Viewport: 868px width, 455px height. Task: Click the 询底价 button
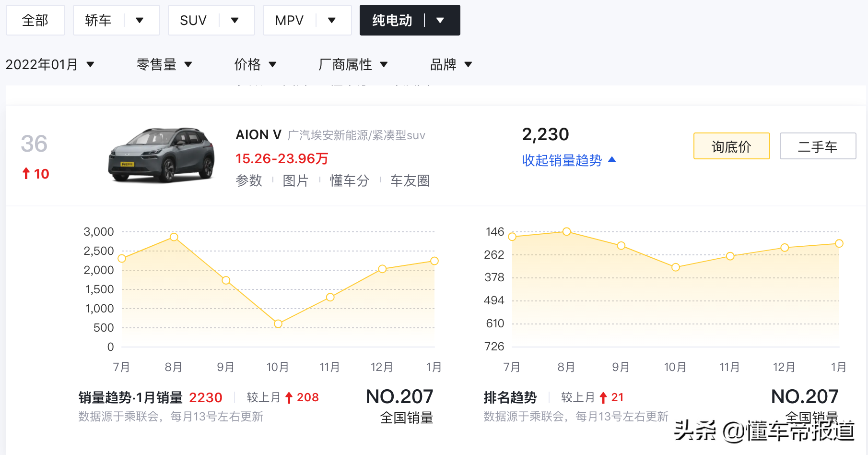click(731, 146)
